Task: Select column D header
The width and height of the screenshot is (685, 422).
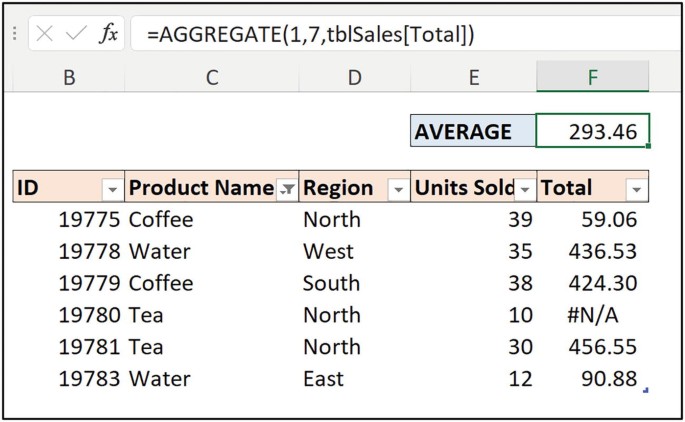Action: tap(355, 77)
